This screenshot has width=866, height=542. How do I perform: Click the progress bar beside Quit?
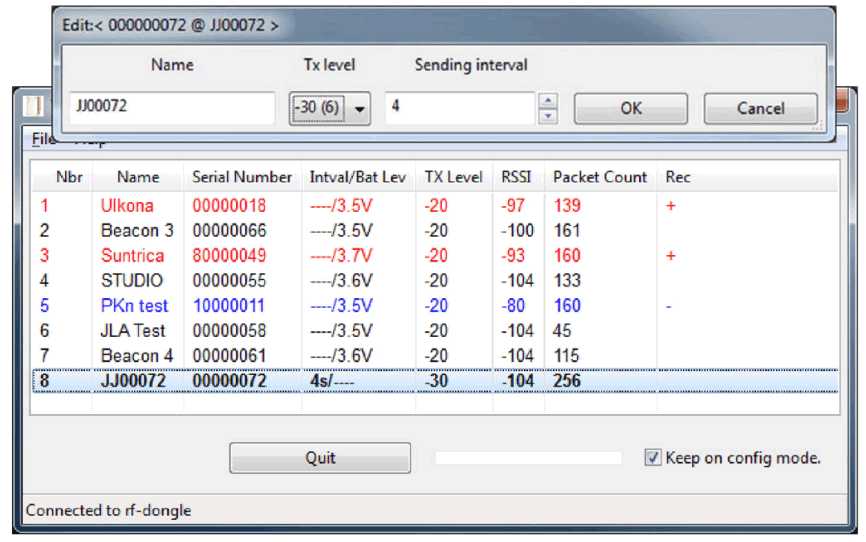coord(528,457)
